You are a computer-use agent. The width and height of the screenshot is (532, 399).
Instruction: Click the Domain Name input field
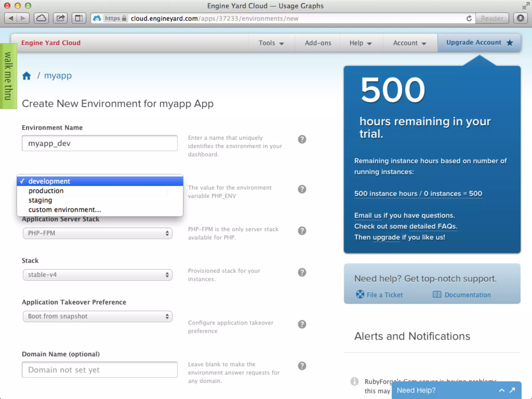point(99,370)
